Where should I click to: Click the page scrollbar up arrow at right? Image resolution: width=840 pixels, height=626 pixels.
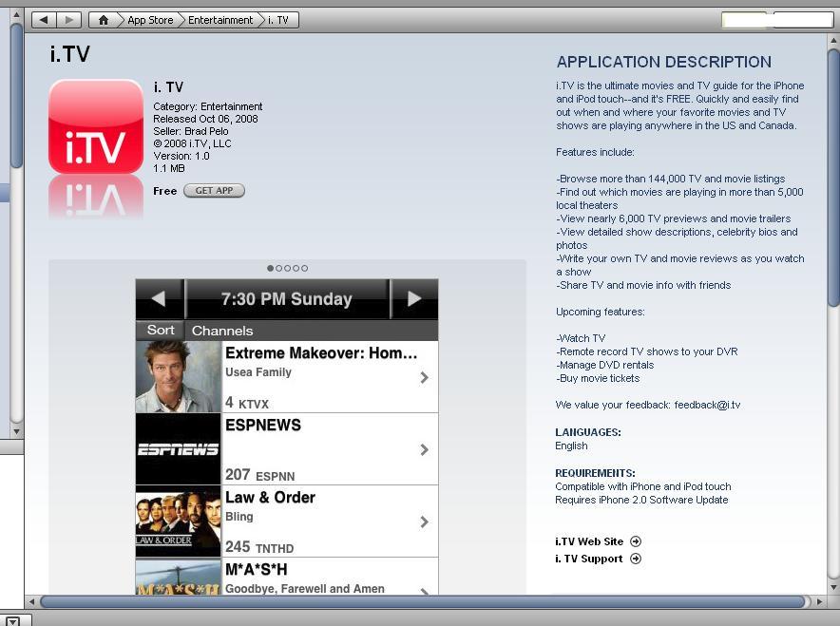(x=833, y=40)
